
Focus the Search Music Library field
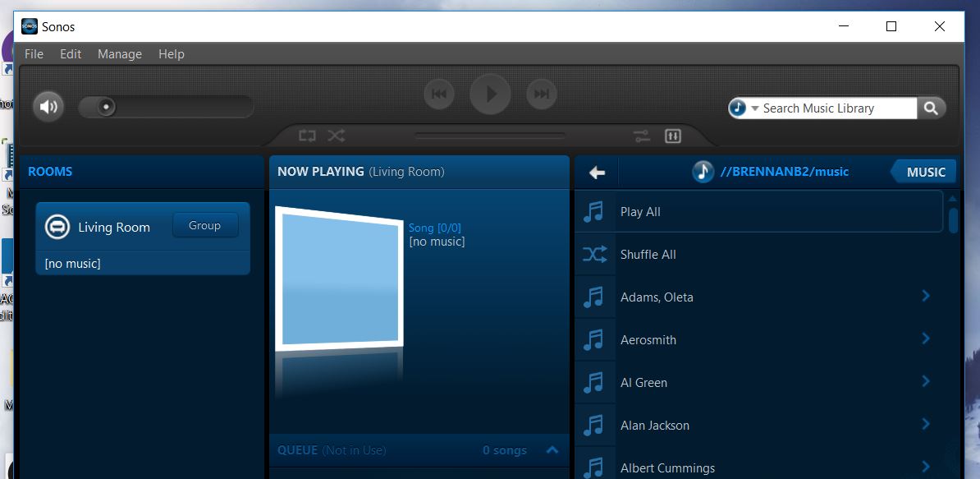coord(837,108)
